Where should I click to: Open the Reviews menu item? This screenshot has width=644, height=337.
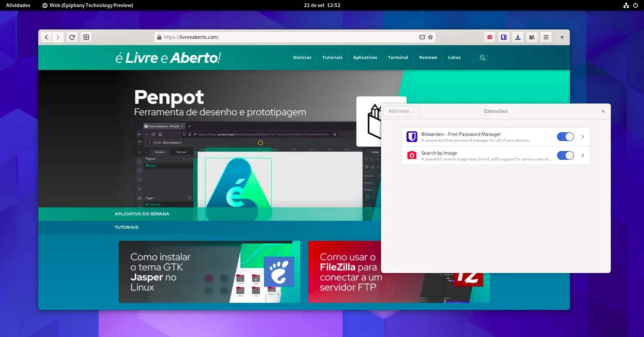428,57
